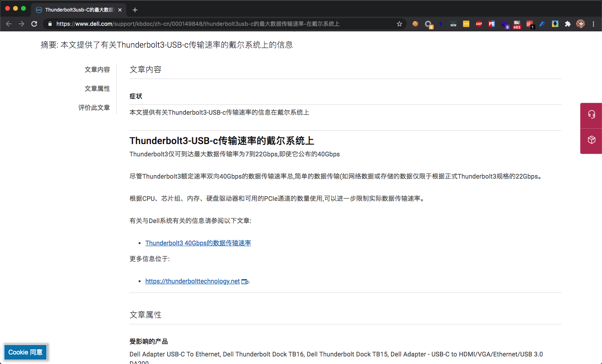Click the paragraph starting 尽管Thunderbolt3额定速率
Viewport: 602px width, 364px height.
click(x=336, y=176)
